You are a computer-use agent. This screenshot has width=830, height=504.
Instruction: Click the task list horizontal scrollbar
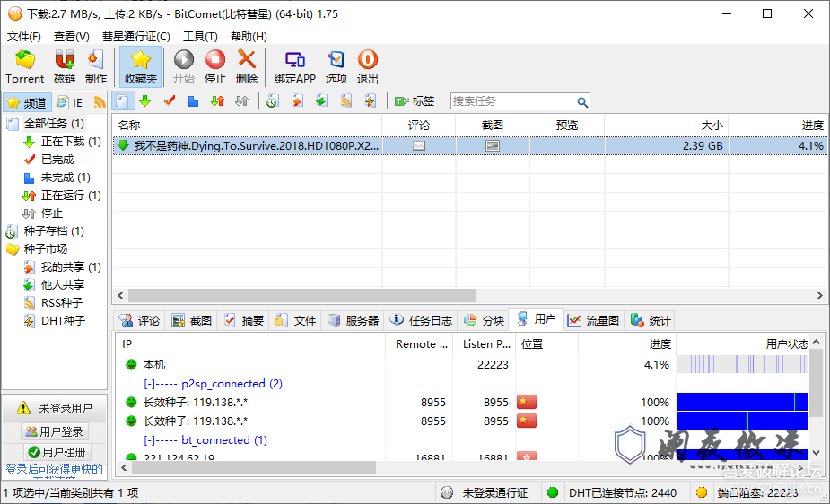pos(301,295)
